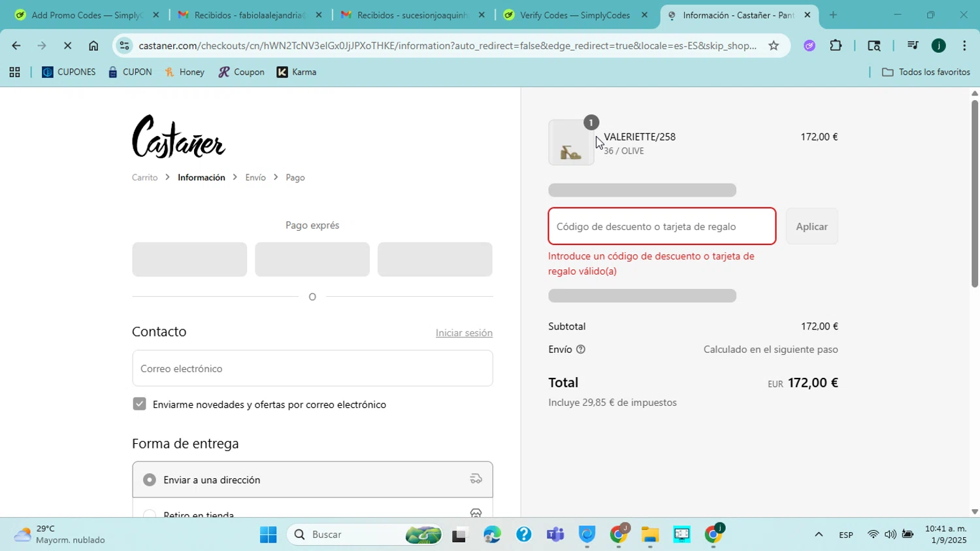Image resolution: width=980 pixels, height=551 pixels.
Task: Open Todos los favoritos folder
Action: pos(926,73)
